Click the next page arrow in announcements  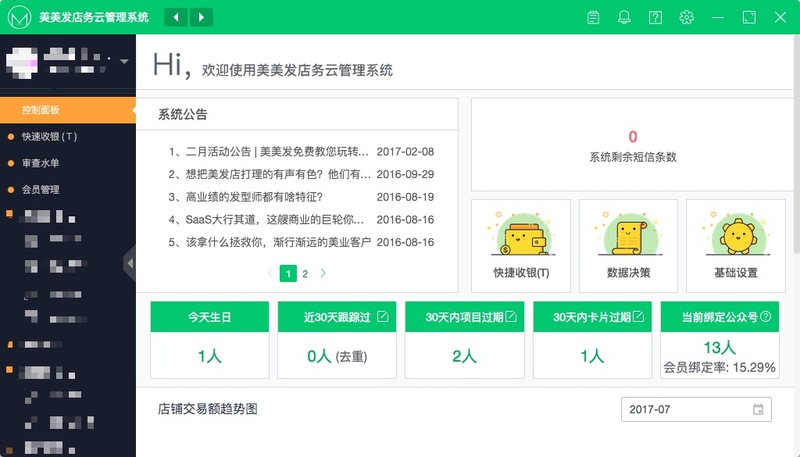pyautogui.click(x=323, y=273)
